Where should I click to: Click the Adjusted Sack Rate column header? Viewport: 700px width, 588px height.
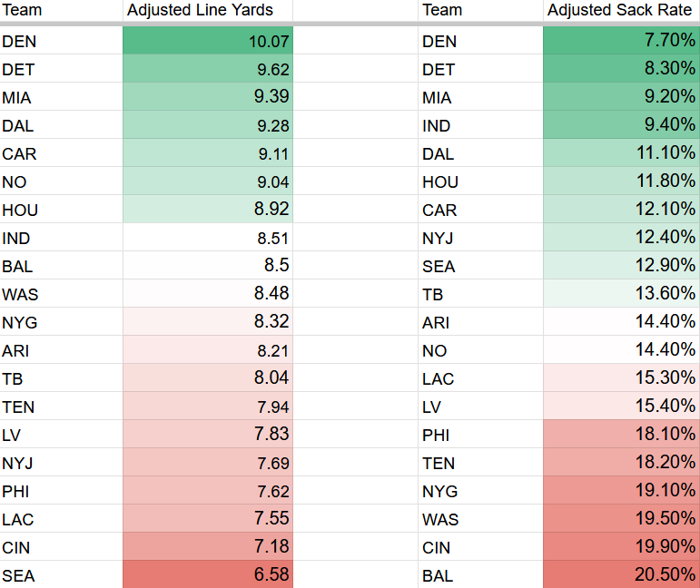tap(620, 11)
